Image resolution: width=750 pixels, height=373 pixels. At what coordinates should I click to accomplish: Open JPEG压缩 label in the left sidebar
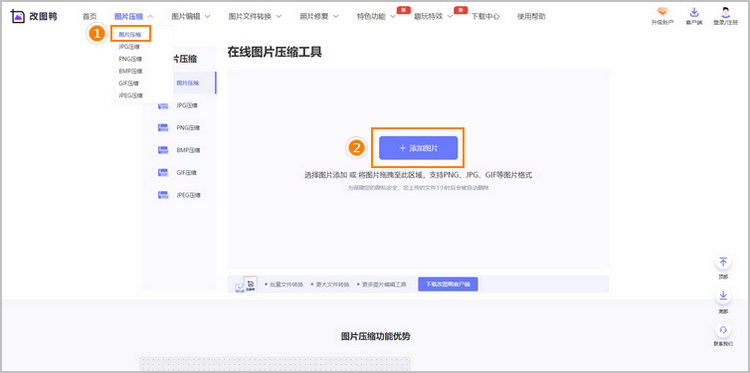click(188, 195)
